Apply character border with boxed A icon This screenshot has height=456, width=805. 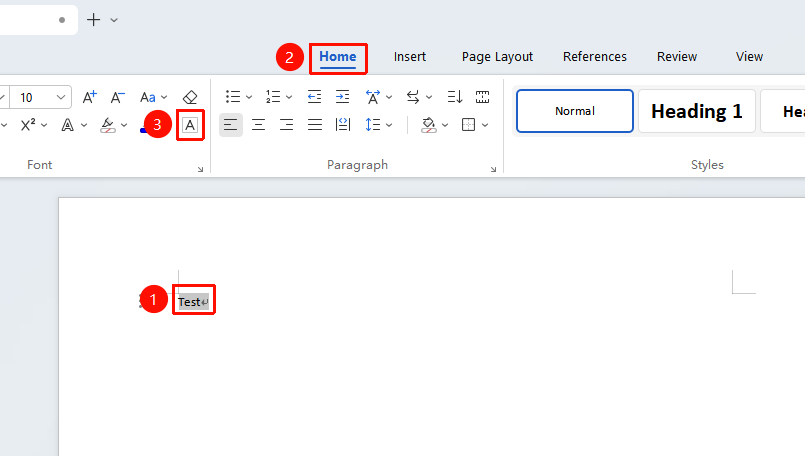point(190,125)
